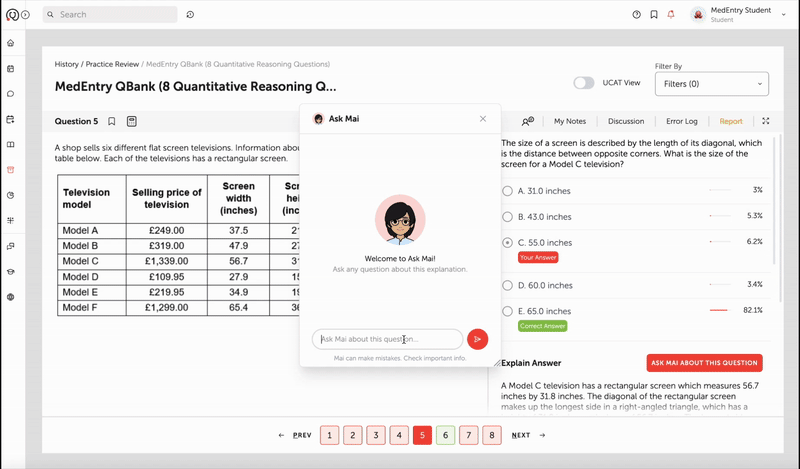Click the large Mai avatar illustration
This screenshot has height=469, width=800.
400,220
